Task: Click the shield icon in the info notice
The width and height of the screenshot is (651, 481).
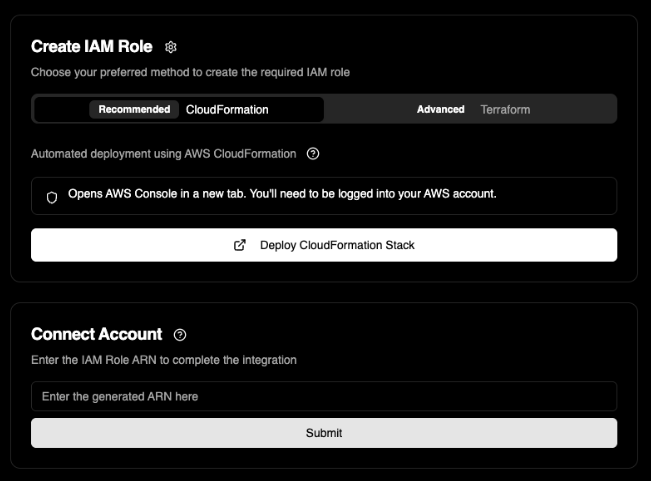Action: 52,197
